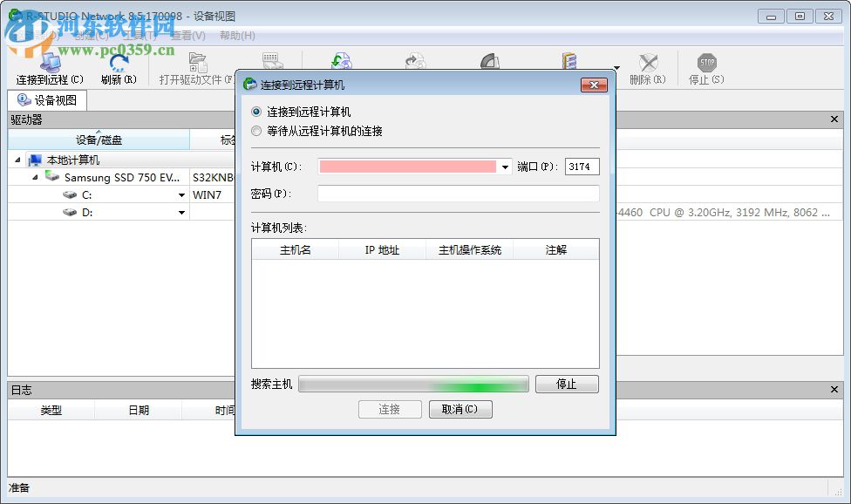Image resolution: width=851 pixels, height=504 pixels.
Task: Open the 打开驱动文件 toolbar icon
Action: tap(197, 61)
